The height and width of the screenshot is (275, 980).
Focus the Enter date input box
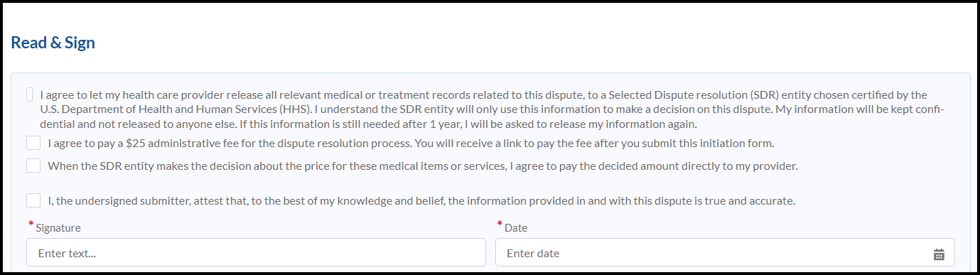click(x=725, y=252)
